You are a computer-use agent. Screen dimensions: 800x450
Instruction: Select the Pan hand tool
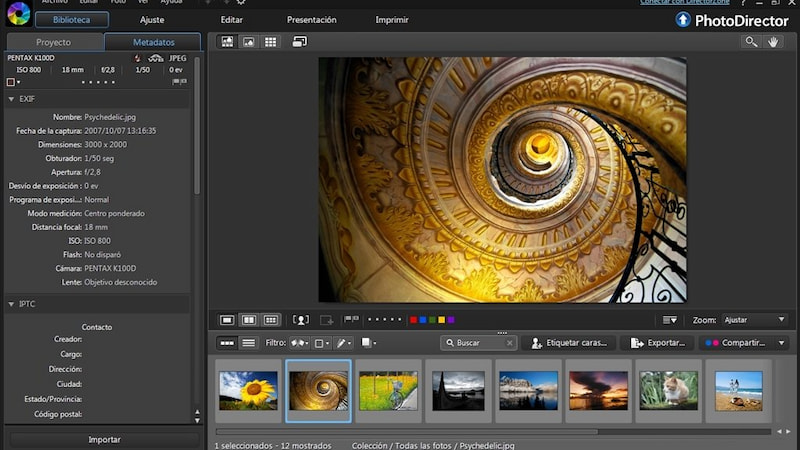[773, 42]
